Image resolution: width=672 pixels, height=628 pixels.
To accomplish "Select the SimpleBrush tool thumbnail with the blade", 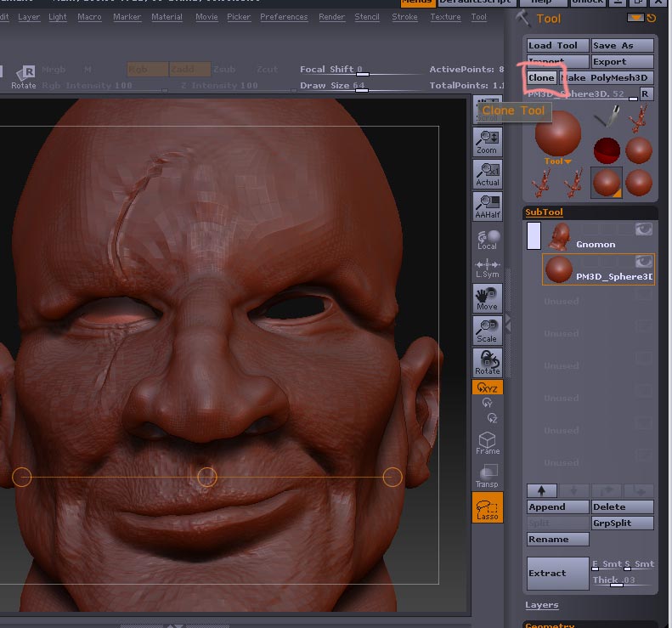I will (607, 116).
